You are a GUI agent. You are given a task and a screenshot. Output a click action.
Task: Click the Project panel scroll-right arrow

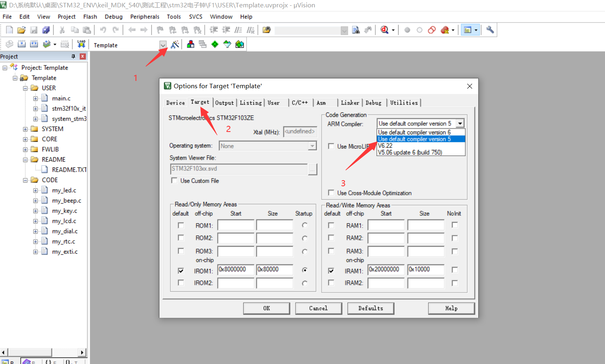[x=82, y=352]
